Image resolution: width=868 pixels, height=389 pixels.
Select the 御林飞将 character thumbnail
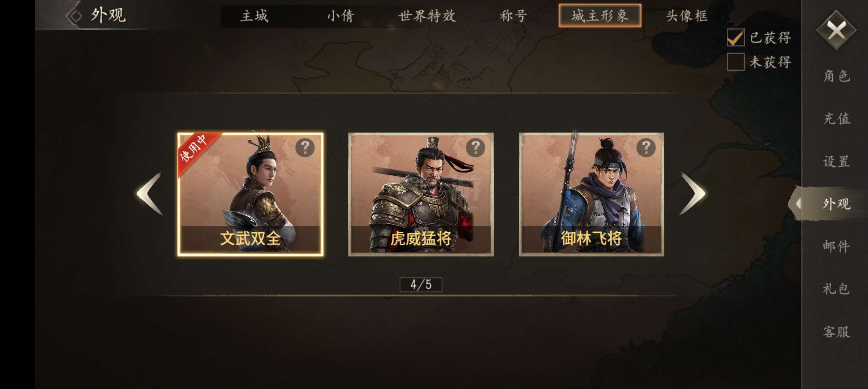pos(592,194)
